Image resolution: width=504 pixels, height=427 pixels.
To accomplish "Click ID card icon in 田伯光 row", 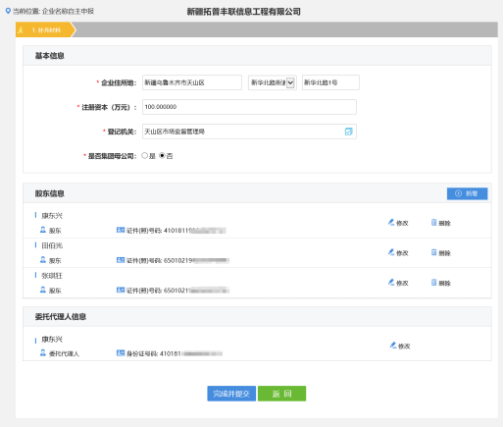I will (121, 260).
